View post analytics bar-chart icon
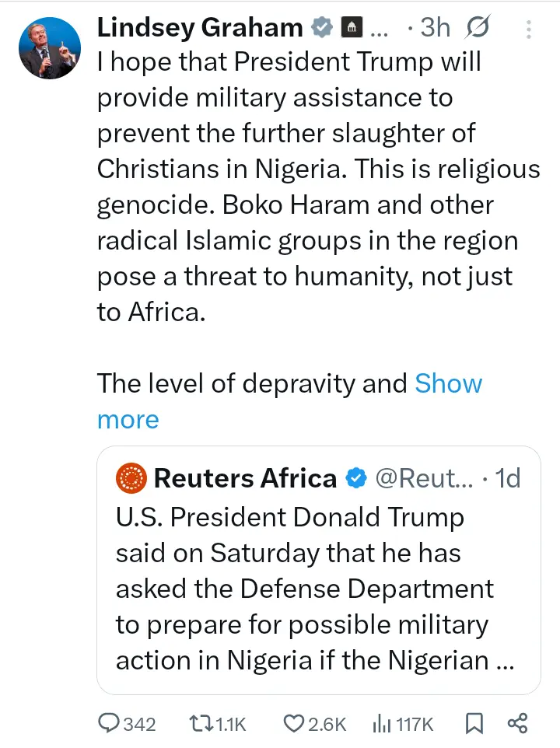 coord(381,723)
